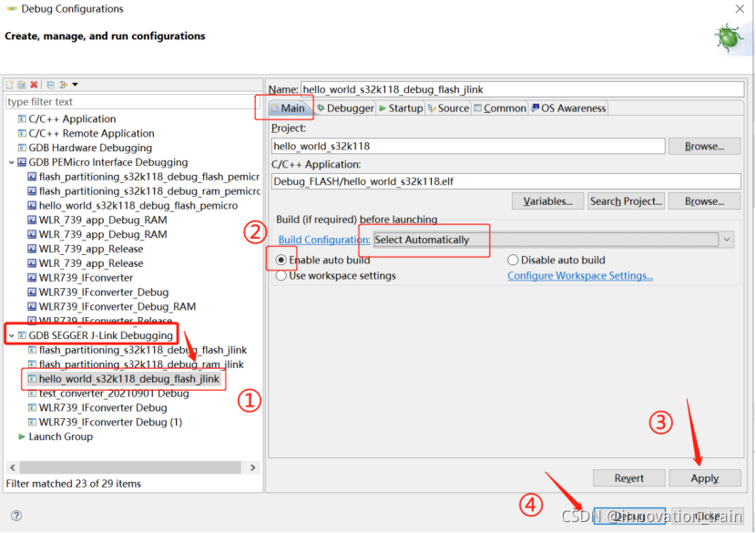Click the Name input field
Image resolution: width=756 pixels, height=533 pixels.
coord(523,89)
